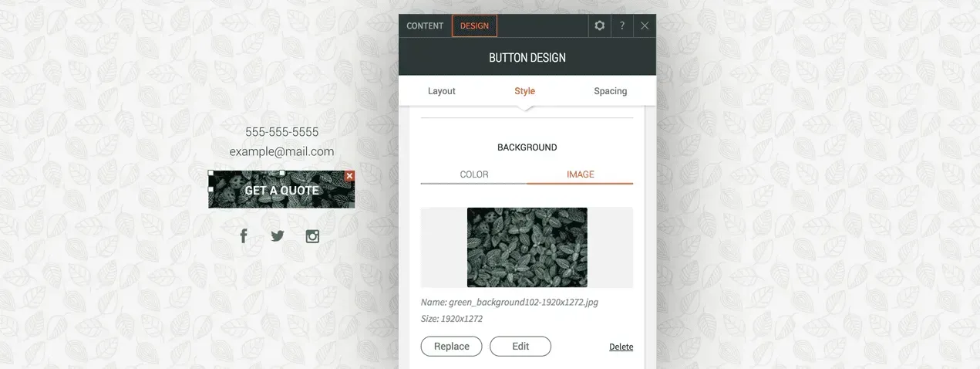Click the file name green_background102-1920x1272.jpg
Screen dimensions: 980x369
click(x=524, y=302)
